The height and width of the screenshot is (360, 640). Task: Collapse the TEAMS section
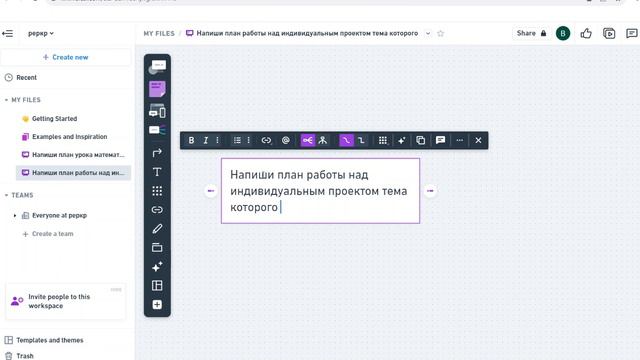[6, 196]
